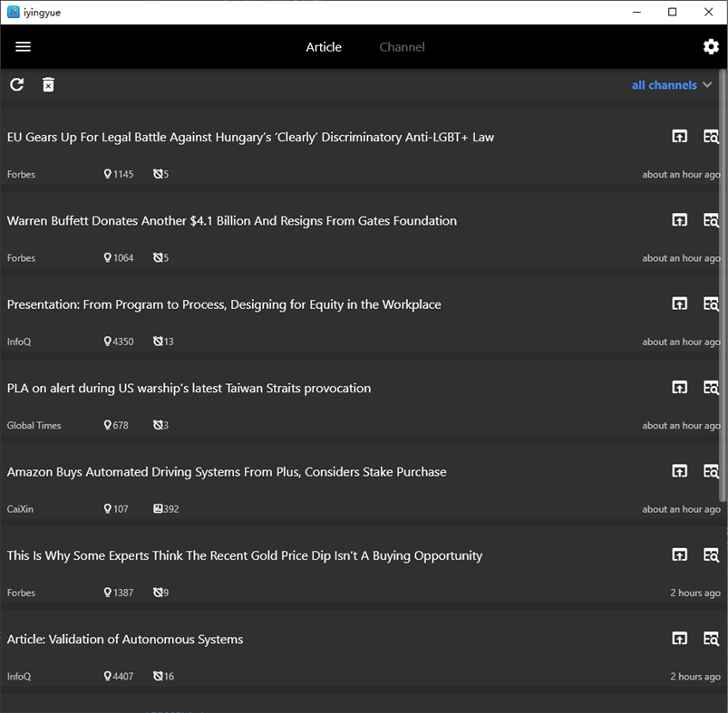The height and width of the screenshot is (713, 728).
Task: Click the 1387 count on Gold Price article
Action: pos(123,593)
